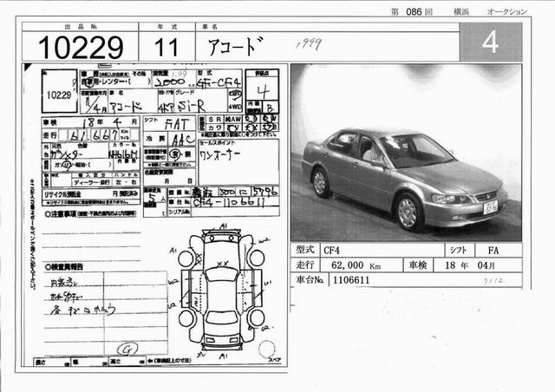
Task: Click the handwritten 61,667 odometer reading
Action: point(95,135)
